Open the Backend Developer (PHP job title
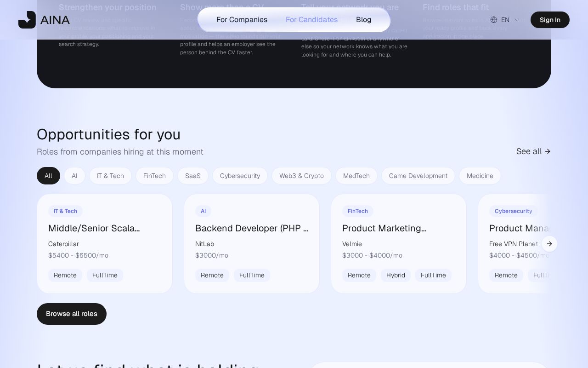Image resolution: width=588 pixels, height=368 pixels. click(252, 228)
